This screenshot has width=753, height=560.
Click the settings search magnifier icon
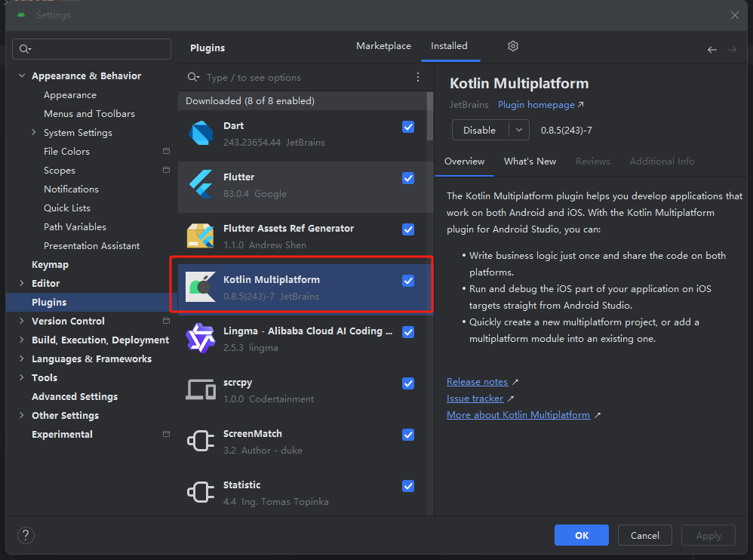pyautogui.click(x=25, y=49)
